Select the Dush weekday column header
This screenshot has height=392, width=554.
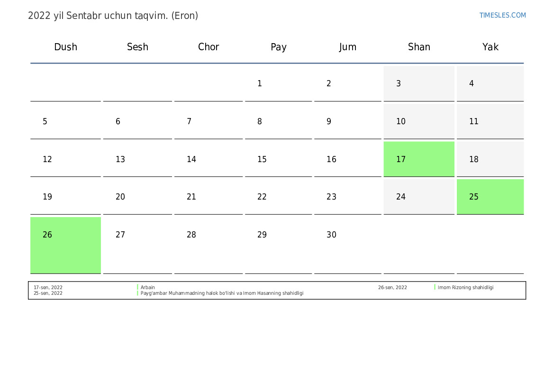[x=65, y=47]
